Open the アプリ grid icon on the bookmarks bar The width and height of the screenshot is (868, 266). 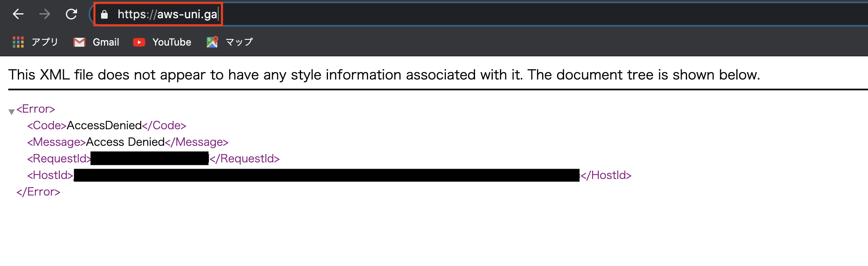(18, 42)
